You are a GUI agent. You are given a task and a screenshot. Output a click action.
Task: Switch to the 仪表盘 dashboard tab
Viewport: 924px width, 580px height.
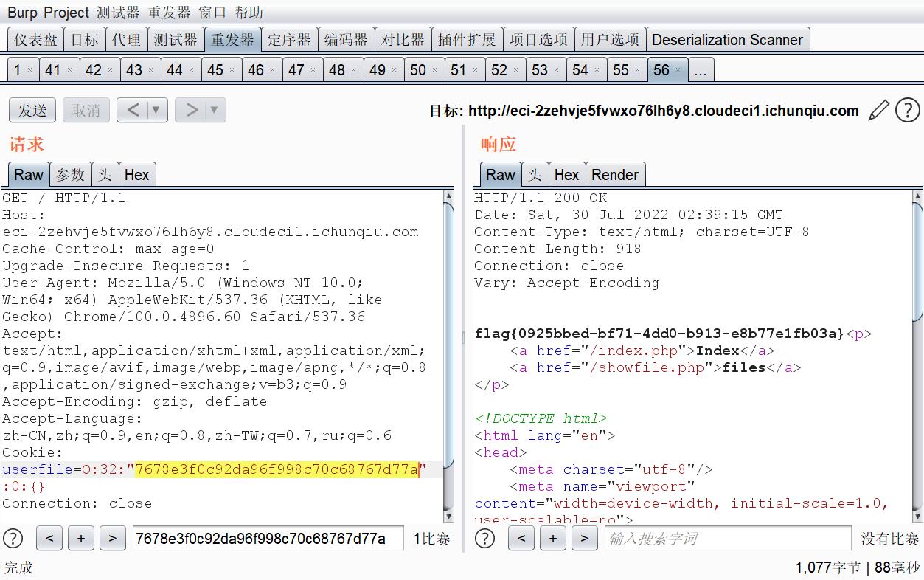35,40
